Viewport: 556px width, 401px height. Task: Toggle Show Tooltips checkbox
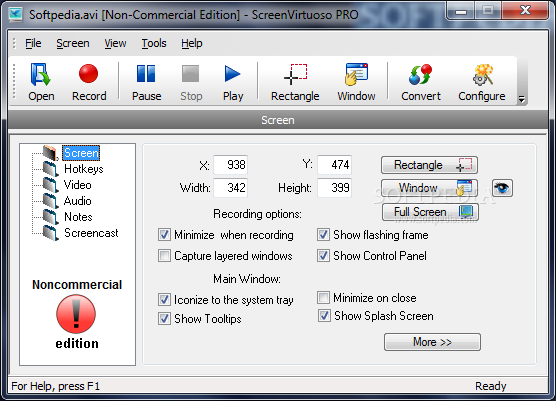coord(164,318)
